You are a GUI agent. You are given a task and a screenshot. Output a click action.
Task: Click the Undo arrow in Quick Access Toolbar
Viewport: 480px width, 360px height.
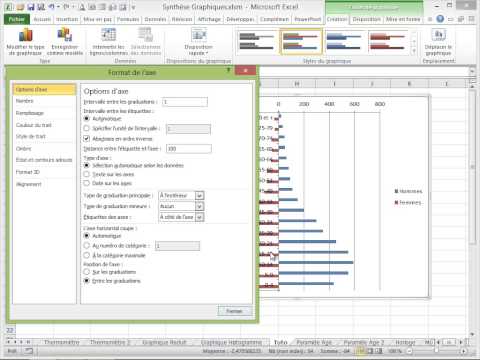coord(52,7)
